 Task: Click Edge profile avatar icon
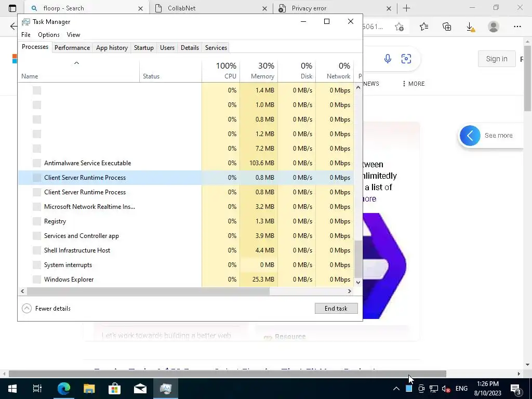[494, 26]
